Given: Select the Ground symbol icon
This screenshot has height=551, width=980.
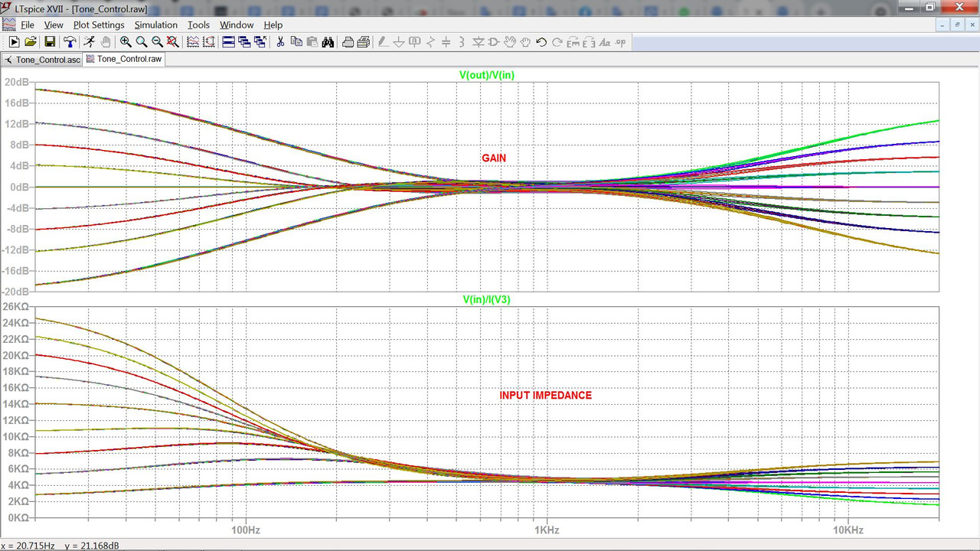Looking at the screenshot, I should 399,42.
